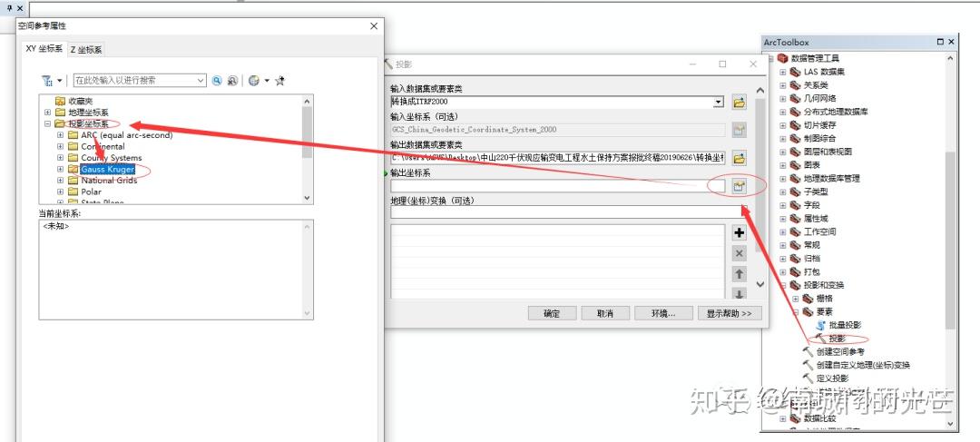Expand the ARC (equal arc-second) folder
Viewport: 980px width, 442px height.
pos(60,135)
